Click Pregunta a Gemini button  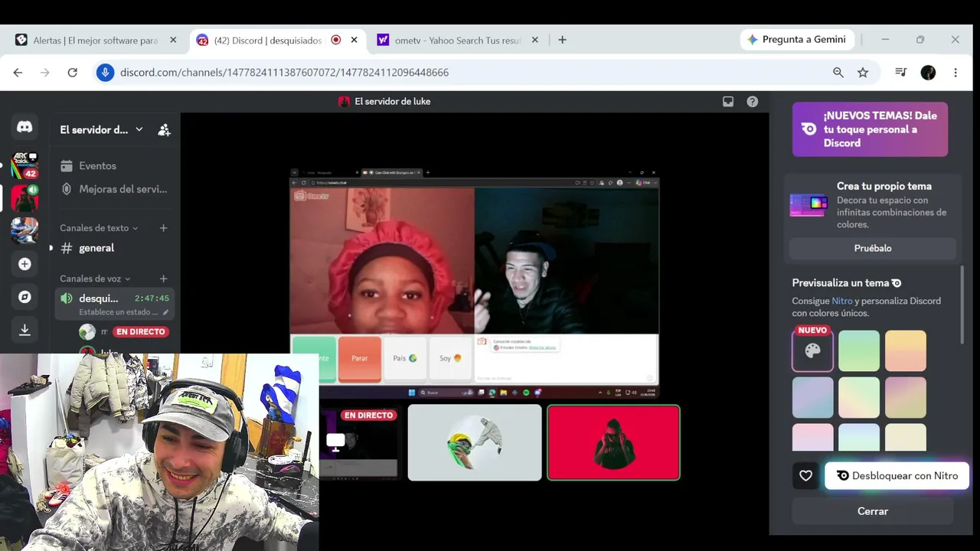pos(797,40)
